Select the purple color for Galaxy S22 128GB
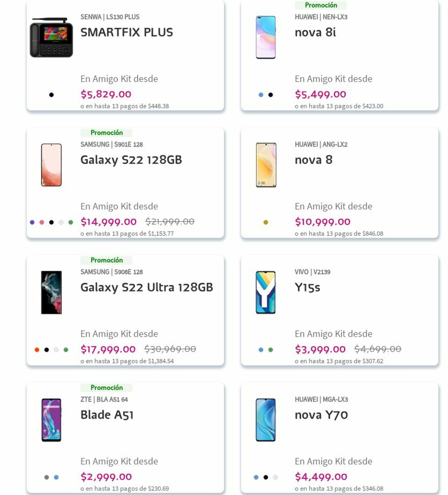The width and height of the screenshot is (448, 495). point(32,222)
